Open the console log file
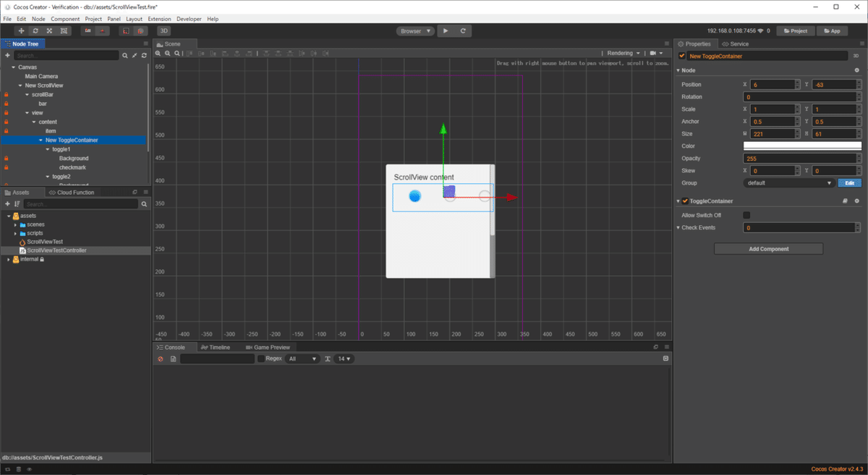Viewport: 868px width, 475px height. tap(173, 358)
